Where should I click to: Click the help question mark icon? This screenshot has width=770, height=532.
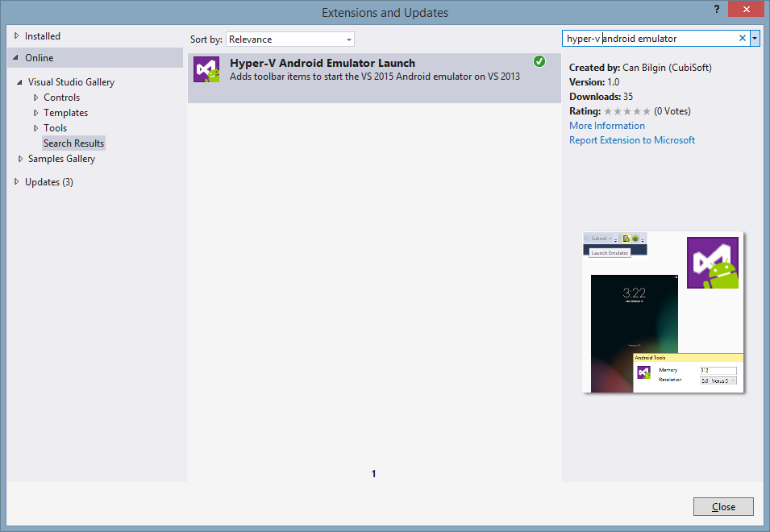[716, 9]
